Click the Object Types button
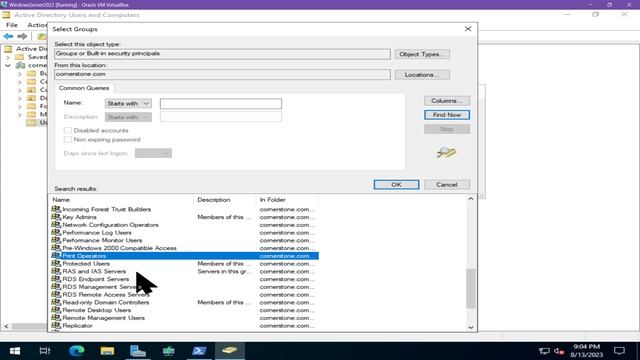This screenshot has height=360, width=640. click(422, 54)
